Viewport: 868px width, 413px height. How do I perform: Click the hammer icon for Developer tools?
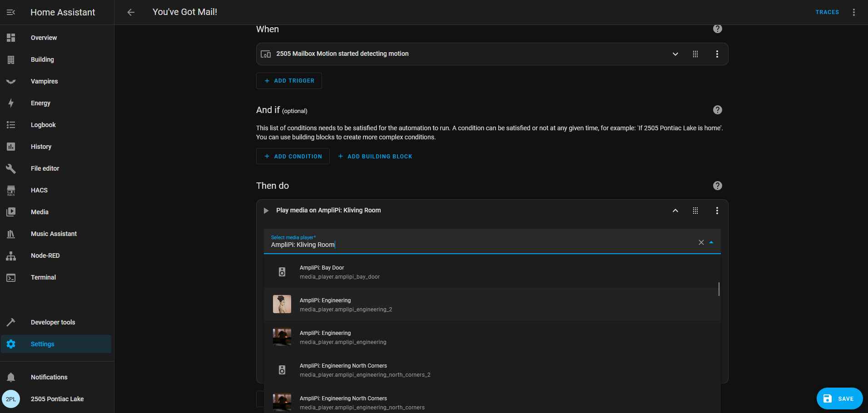point(11,322)
